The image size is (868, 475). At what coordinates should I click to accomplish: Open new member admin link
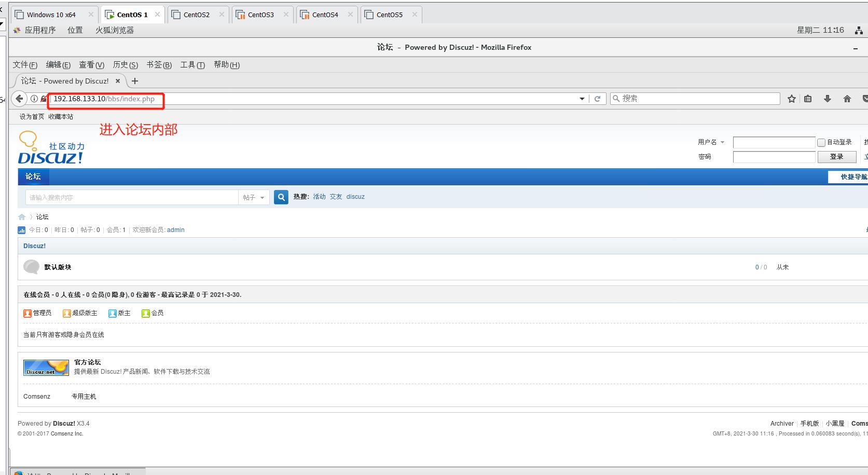pos(176,230)
